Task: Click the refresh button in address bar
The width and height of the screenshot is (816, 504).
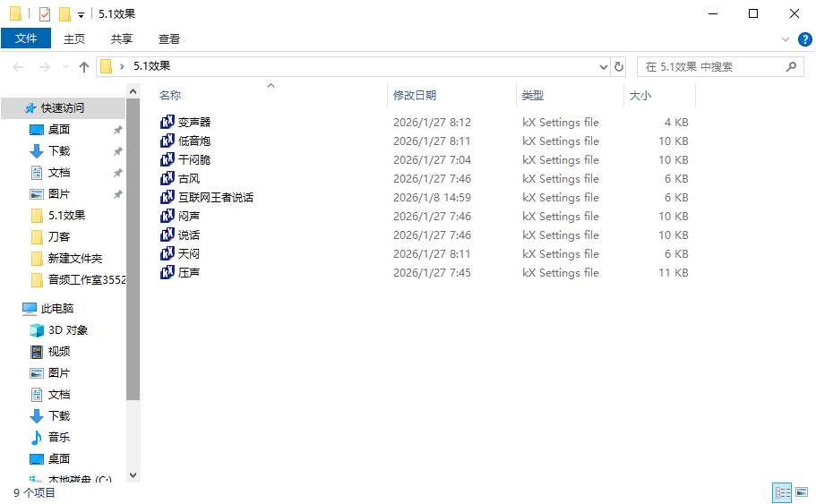Action: coord(619,66)
